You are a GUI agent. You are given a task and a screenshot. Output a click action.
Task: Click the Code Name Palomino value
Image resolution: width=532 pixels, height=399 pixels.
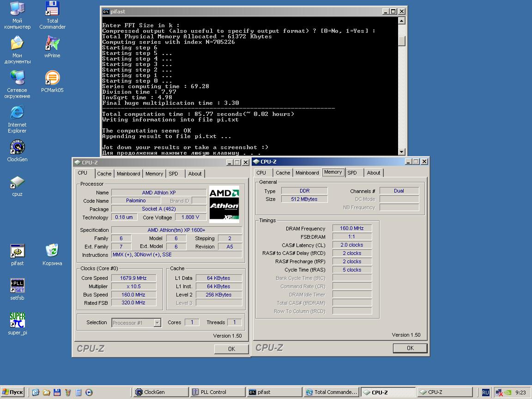[136, 200]
